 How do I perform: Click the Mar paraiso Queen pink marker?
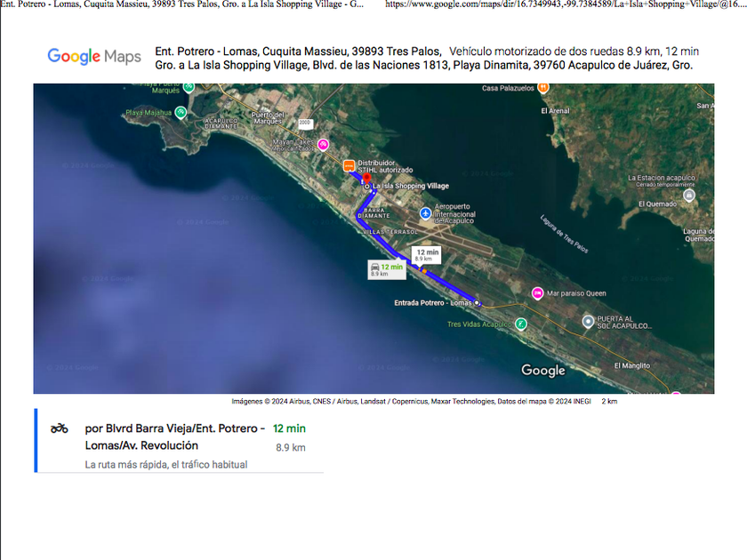coord(537,293)
